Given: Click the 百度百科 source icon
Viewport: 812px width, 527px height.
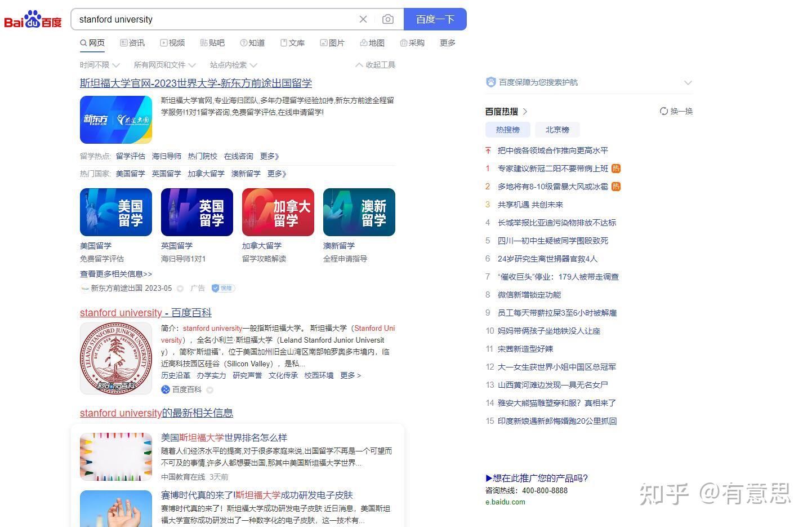Looking at the screenshot, I should click(x=166, y=389).
